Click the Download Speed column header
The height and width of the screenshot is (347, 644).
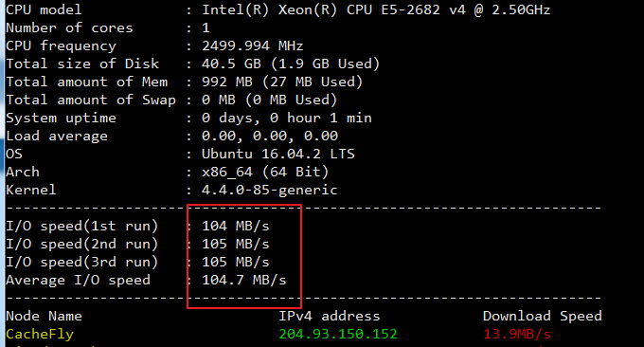[x=542, y=316]
